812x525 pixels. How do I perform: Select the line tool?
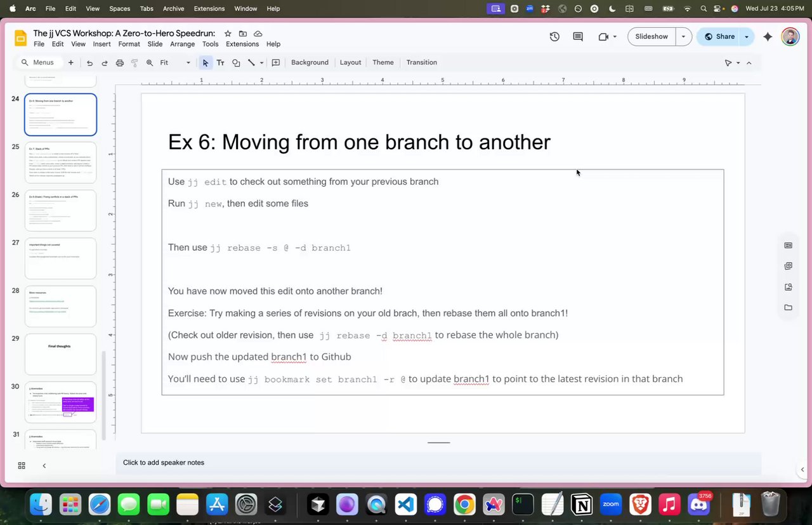251,63
